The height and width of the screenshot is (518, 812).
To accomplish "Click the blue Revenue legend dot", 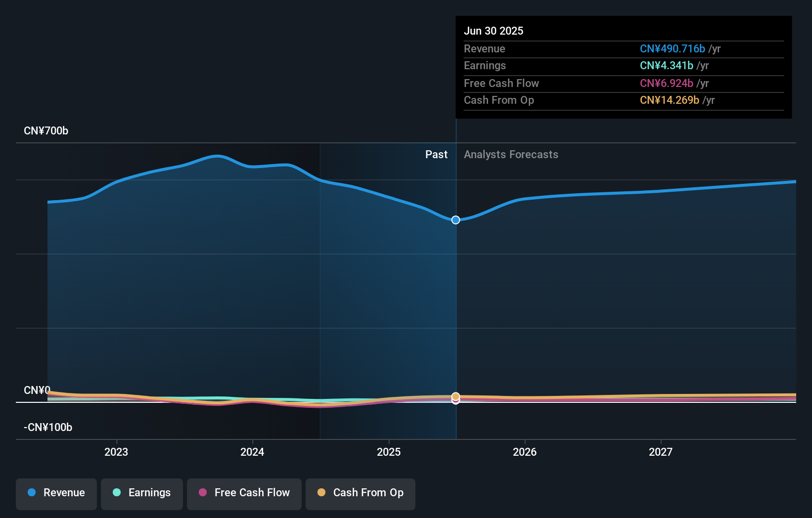I will [31, 493].
